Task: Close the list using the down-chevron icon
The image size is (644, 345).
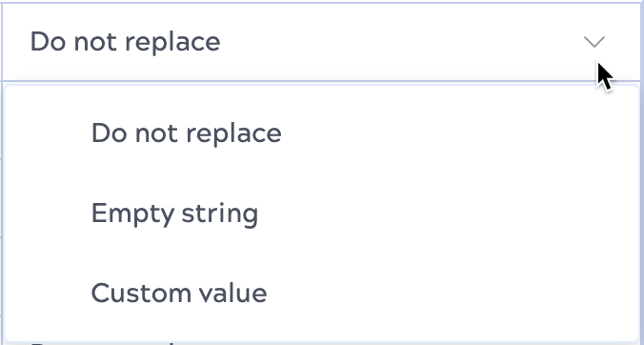Action: click(594, 42)
